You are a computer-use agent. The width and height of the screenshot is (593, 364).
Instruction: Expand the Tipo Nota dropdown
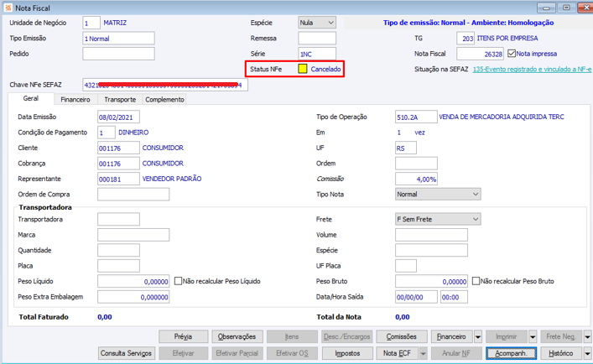tap(438, 195)
